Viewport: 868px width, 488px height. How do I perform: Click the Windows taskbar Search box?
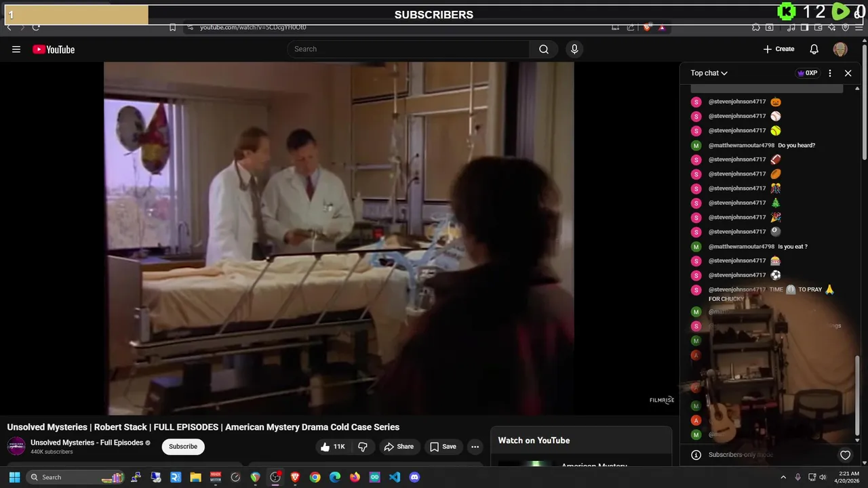point(76,477)
